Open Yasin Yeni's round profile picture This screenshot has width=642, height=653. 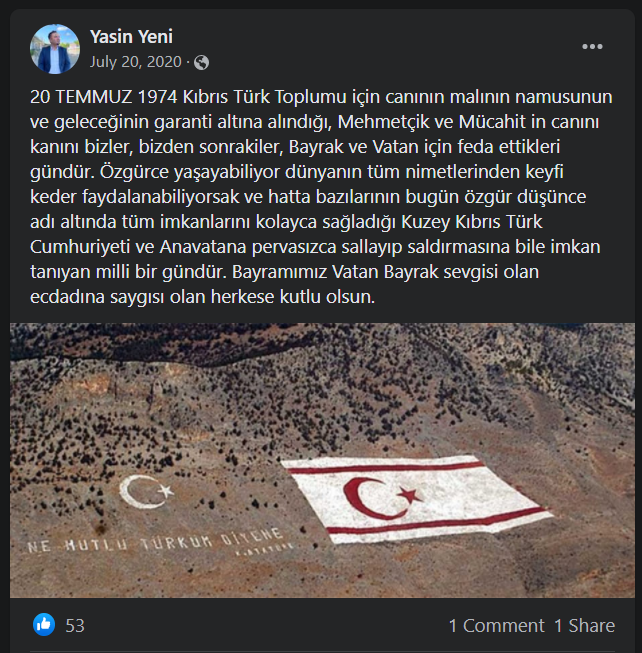point(55,49)
